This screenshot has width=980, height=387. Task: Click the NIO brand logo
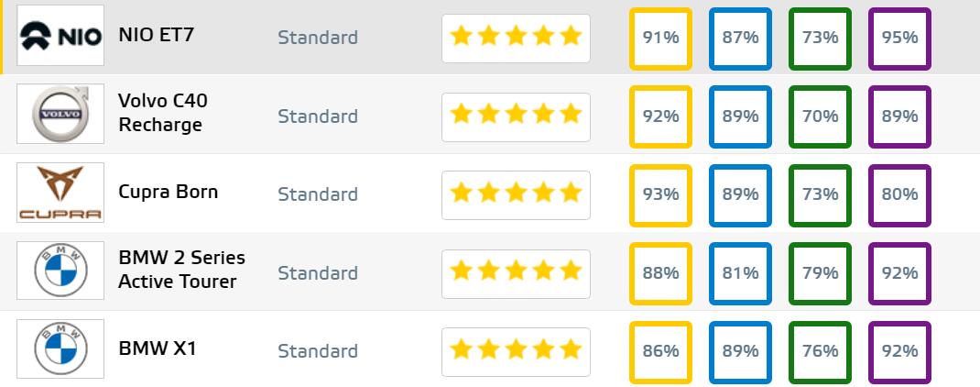coord(60,37)
